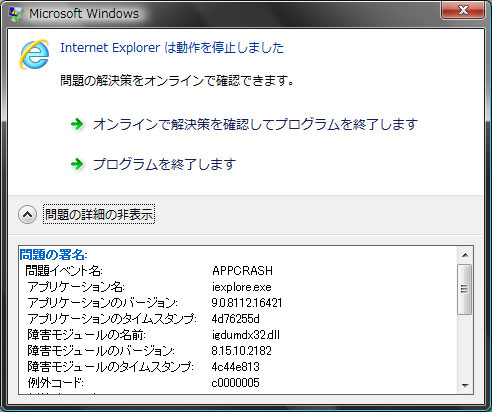Click the Microsoft Windows title text
Image resolution: width=492 pixels, height=412 pixels.
(84, 14)
